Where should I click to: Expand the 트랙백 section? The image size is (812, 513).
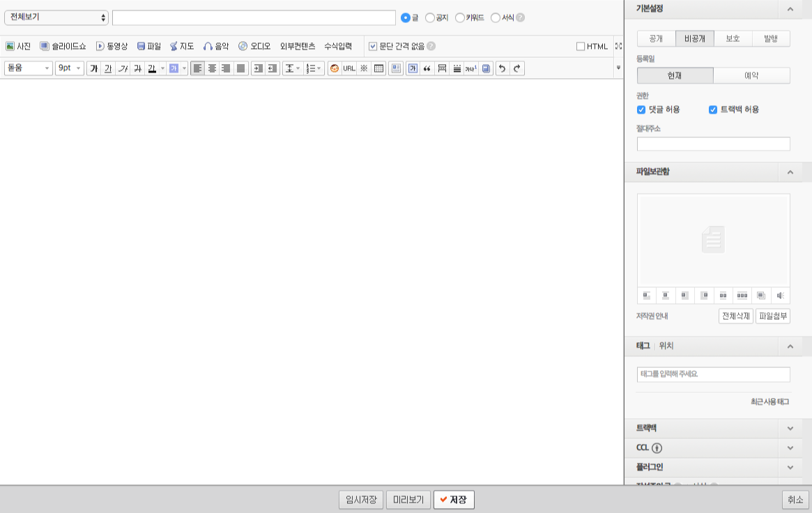[x=790, y=428]
